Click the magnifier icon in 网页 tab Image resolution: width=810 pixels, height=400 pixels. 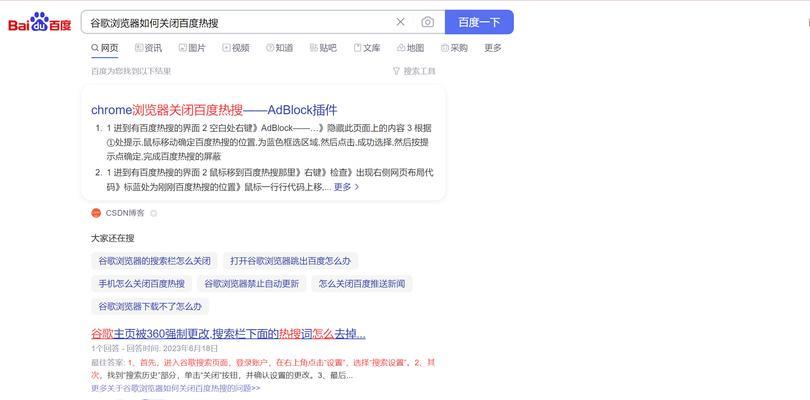point(95,48)
